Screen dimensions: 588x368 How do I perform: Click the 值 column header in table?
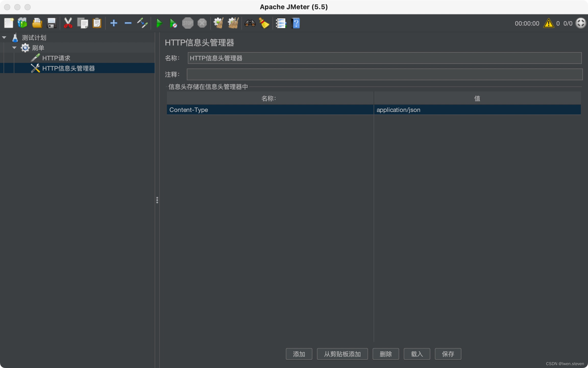click(x=477, y=98)
